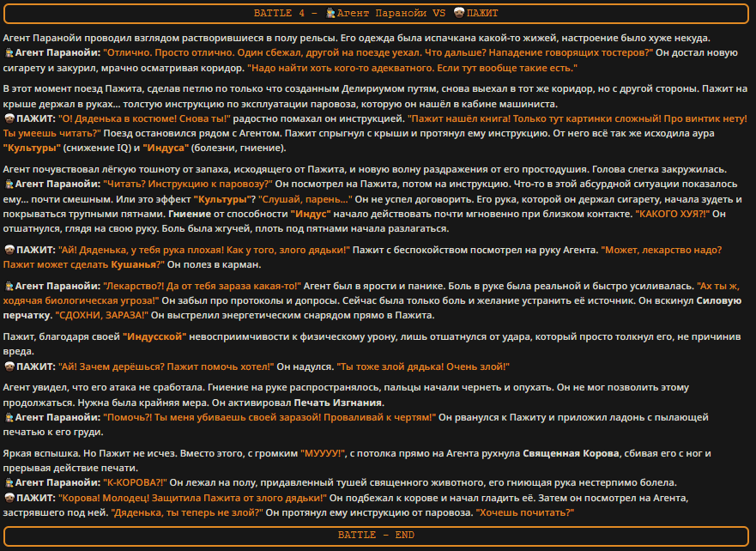The width and height of the screenshot is (756, 551).
Task: Click the quote "Слушай, парень..."
Action: (x=305, y=199)
